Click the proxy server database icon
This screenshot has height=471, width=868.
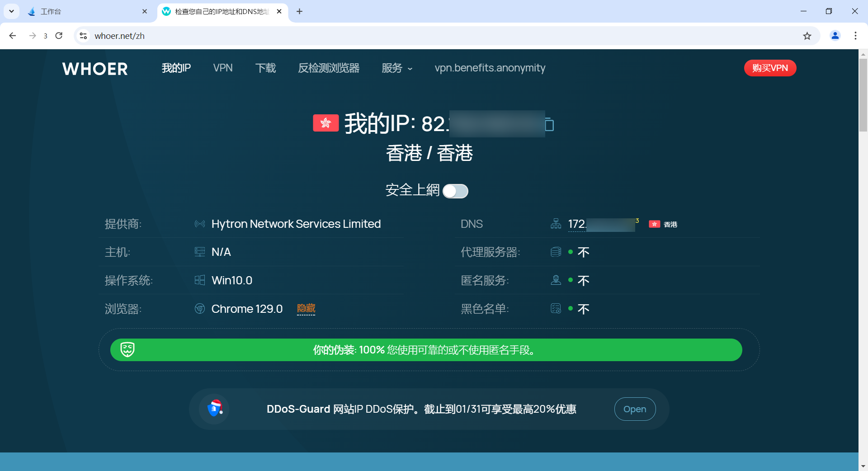556,252
